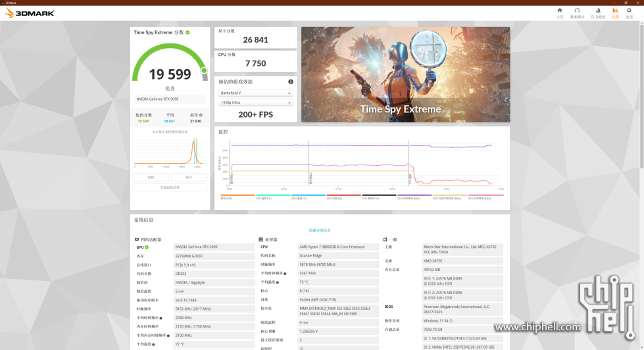Click the driver version 32.0.15.7688 field
Viewport: 644px width, 350px height.
click(x=214, y=300)
